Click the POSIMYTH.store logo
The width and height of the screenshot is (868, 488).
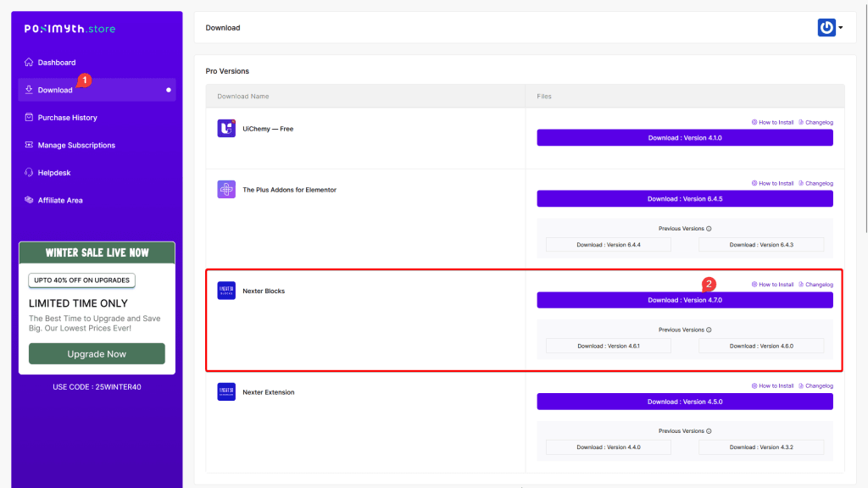pyautogui.click(x=70, y=29)
